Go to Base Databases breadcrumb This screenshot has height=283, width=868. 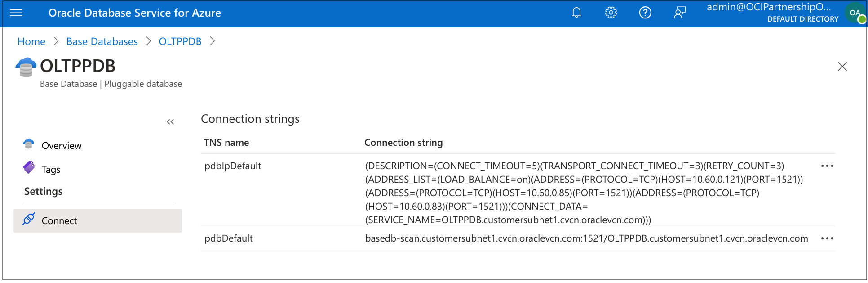click(102, 41)
